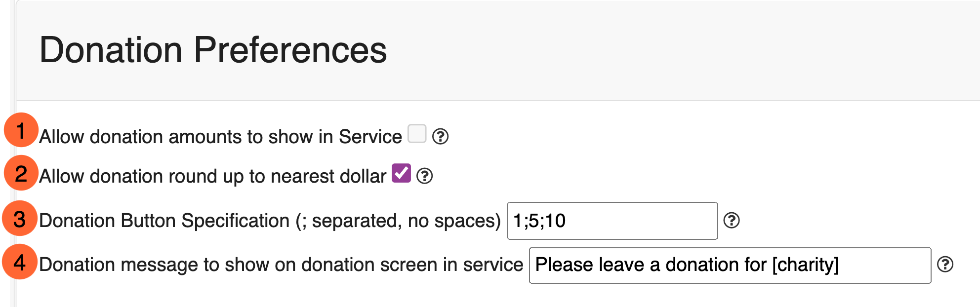This screenshot has height=307, width=980.
Task: Disable donation round up to nearest dollar
Action: 401,173
